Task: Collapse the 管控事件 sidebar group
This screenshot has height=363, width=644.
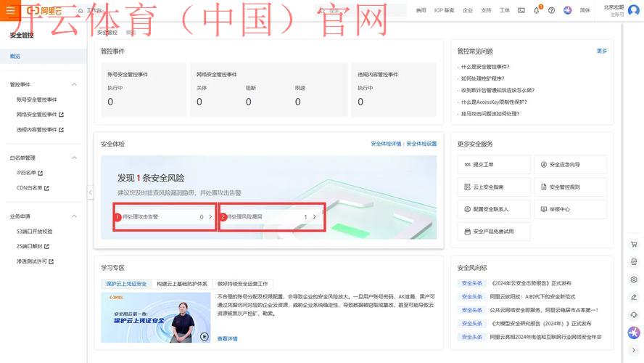Action: [75, 84]
